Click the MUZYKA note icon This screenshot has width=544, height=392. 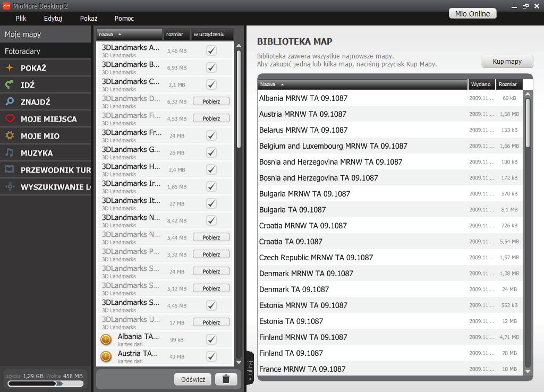pyautogui.click(x=10, y=152)
